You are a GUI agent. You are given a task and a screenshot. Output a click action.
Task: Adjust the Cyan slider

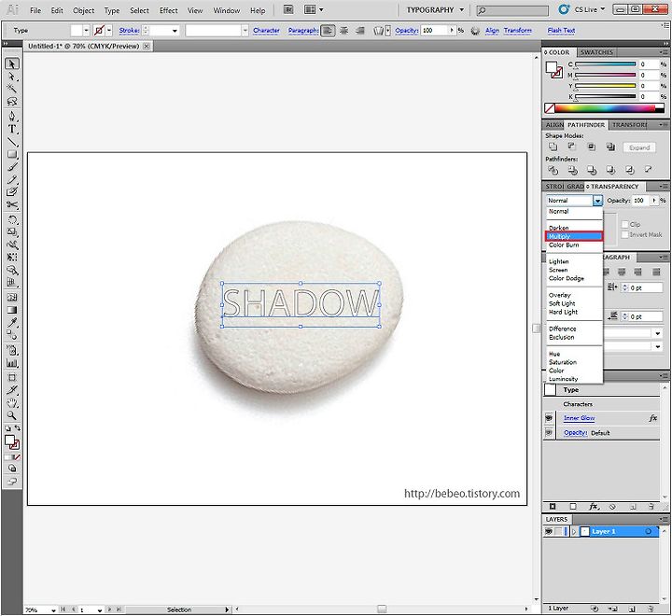(606, 64)
